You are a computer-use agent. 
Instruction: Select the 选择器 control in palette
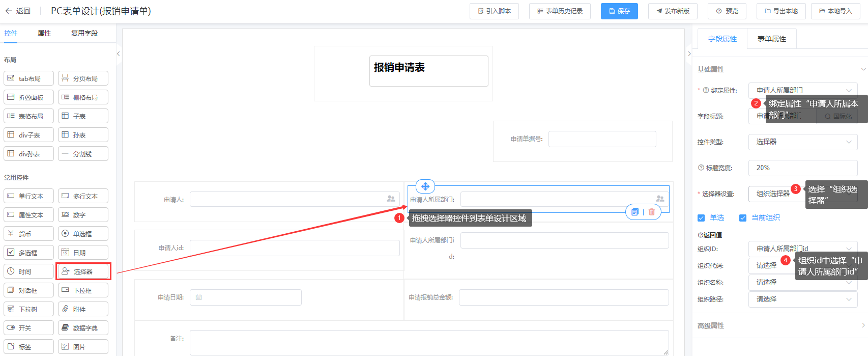83,271
